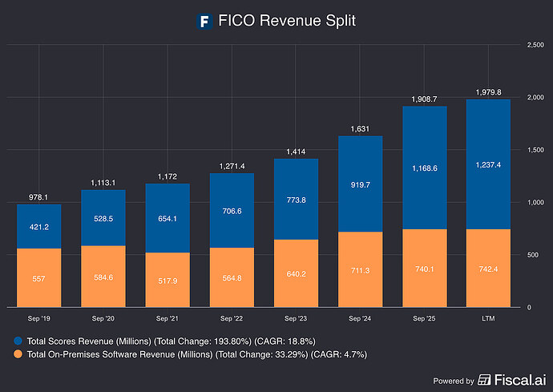
Task: Click the 2,500 y-axis label
Action: (535, 45)
